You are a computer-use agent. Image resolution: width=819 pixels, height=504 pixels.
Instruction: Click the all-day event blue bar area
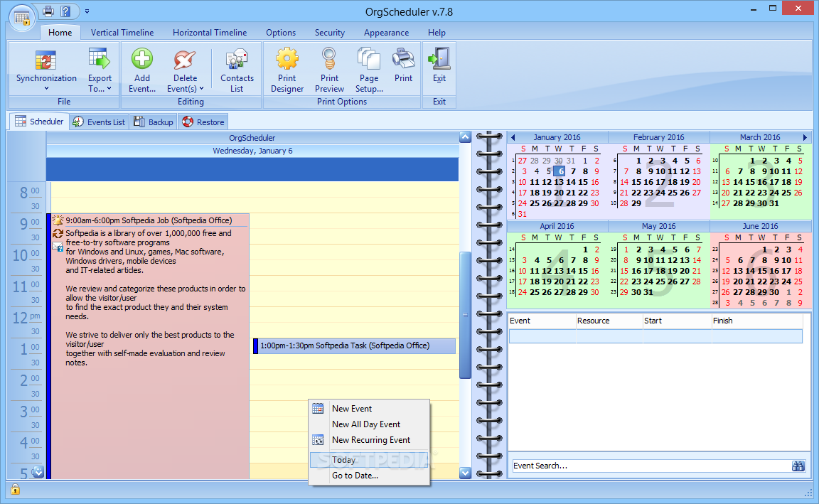pyautogui.click(x=252, y=169)
